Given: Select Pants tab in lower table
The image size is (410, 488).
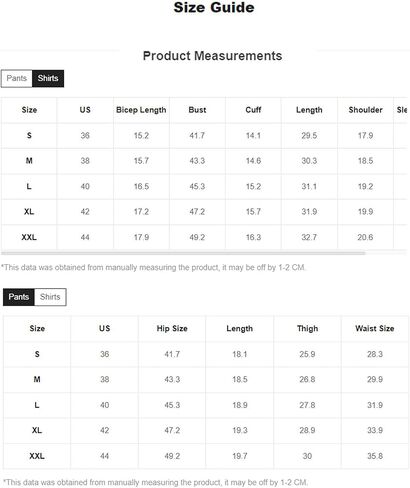Looking at the screenshot, I should 19,297.
